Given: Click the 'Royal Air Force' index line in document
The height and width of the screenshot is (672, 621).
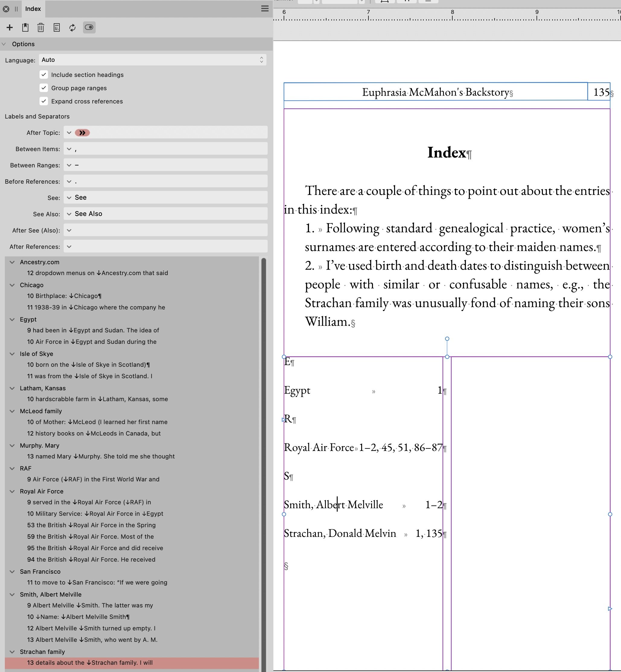Looking at the screenshot, I should [363, 448].
